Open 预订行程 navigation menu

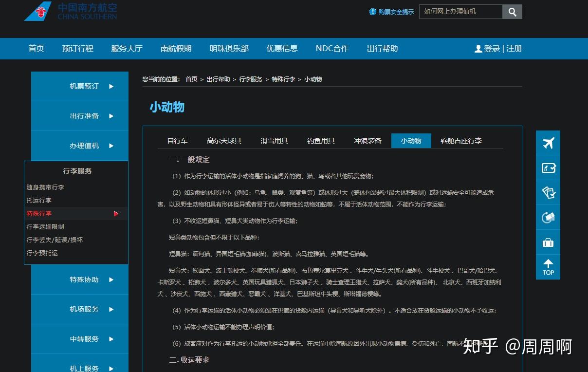[78, 49]
